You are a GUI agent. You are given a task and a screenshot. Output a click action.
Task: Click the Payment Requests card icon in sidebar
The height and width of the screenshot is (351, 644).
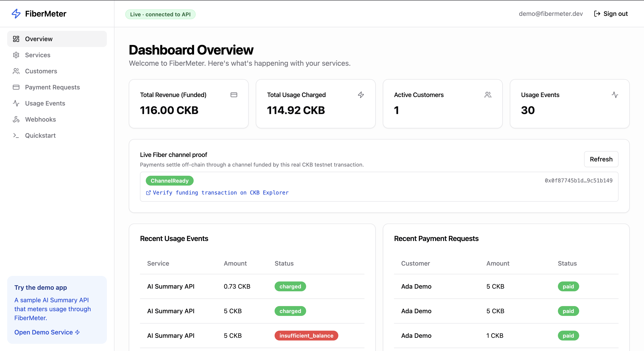click(16, 87)
